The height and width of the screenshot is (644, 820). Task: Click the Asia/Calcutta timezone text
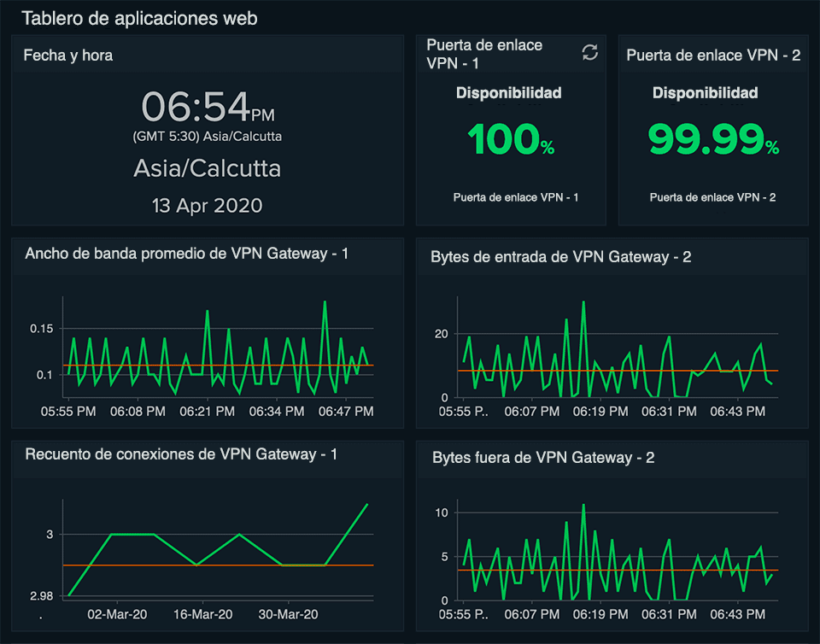coord(207,168)
